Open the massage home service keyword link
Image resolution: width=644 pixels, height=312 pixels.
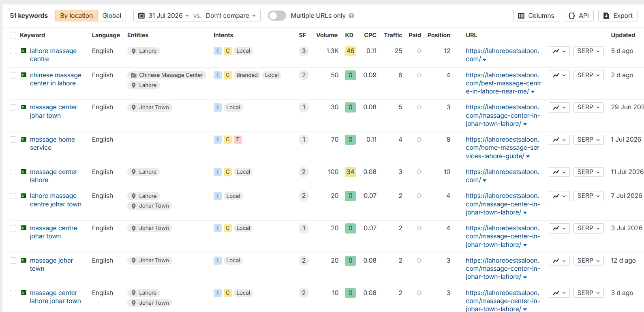click(x=52, y=144)
